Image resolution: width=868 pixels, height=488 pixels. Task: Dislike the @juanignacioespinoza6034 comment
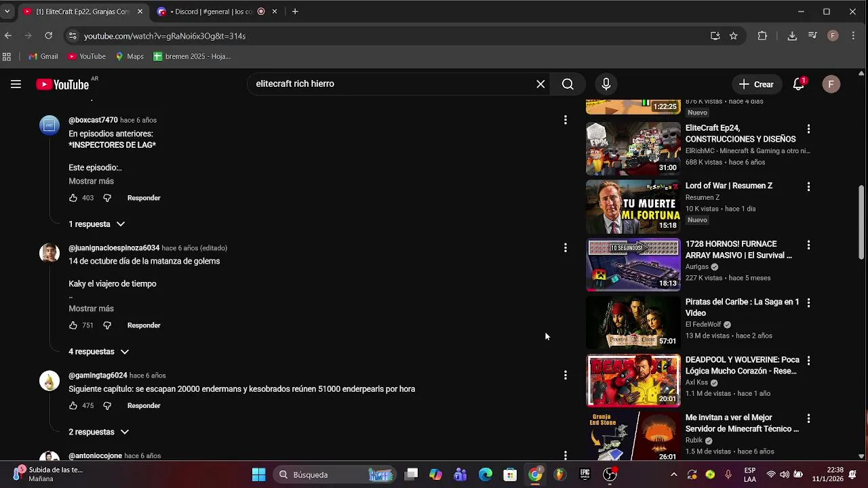tap(107, 325)
